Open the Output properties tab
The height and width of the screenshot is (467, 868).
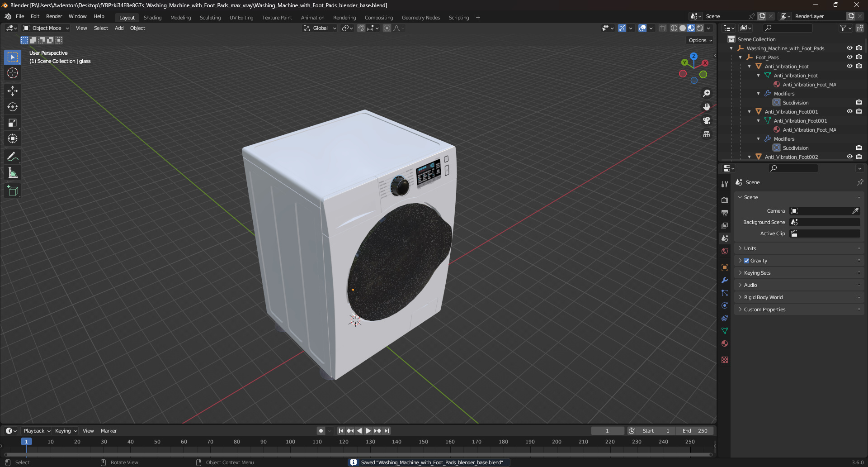click(725, 213)
